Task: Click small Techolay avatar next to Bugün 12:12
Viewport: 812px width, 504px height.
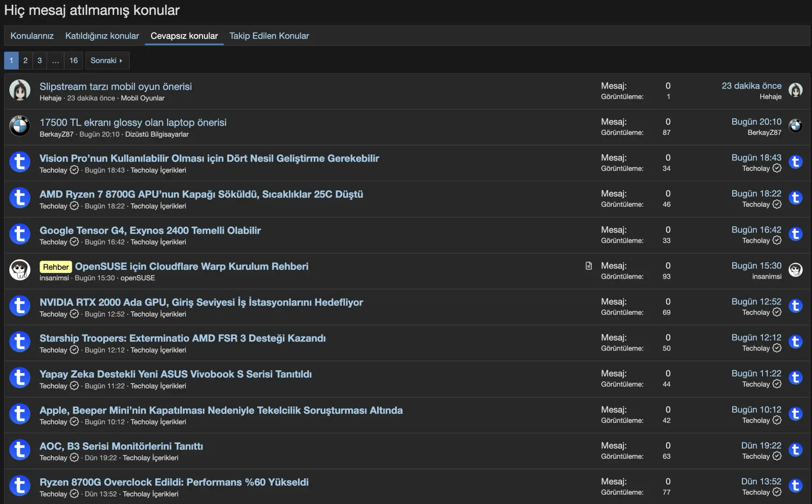Action: (x=796, y=342)
